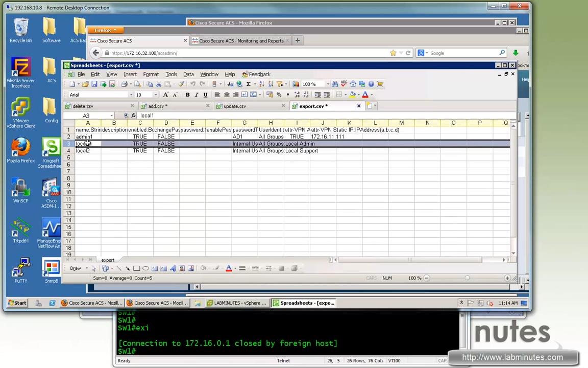This screenshot has height=368, width=588.
Task: Open the Draw menu dropdown
Action: point(78,268)
